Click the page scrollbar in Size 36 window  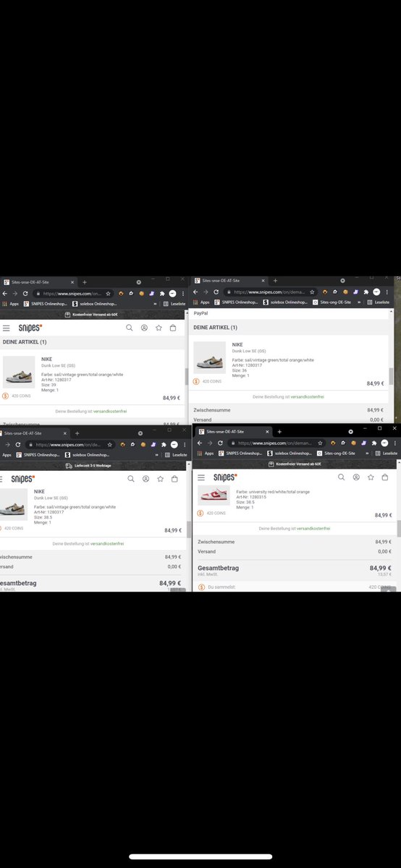pyautogui.click(x=391, y=376)
